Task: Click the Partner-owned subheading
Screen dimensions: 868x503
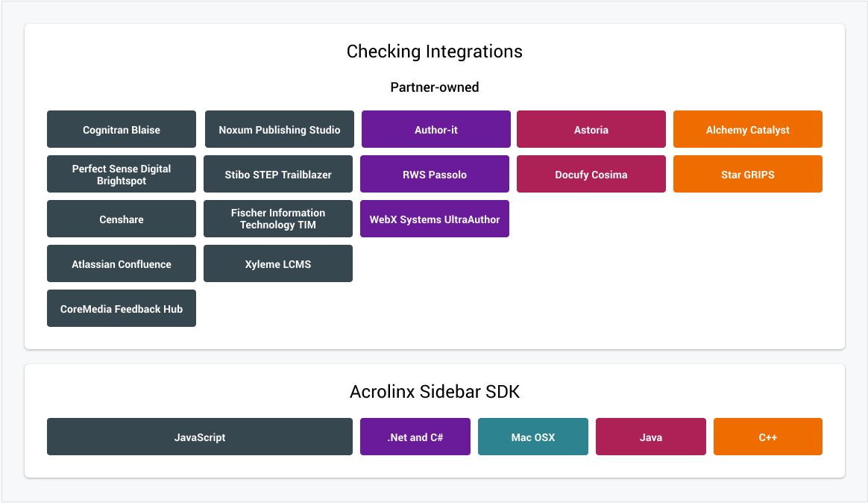Action: pos(435,87)
